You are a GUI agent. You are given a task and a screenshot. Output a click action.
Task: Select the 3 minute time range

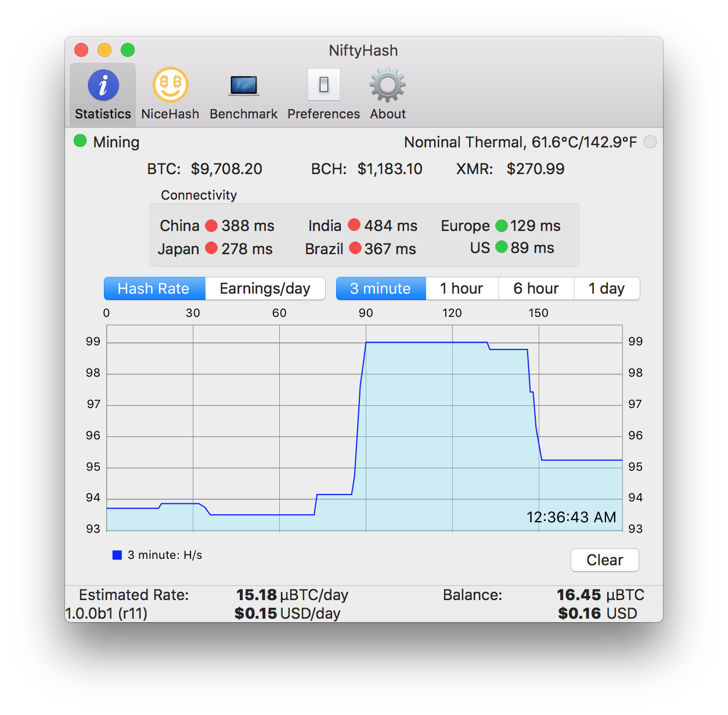tap(381, 288)
